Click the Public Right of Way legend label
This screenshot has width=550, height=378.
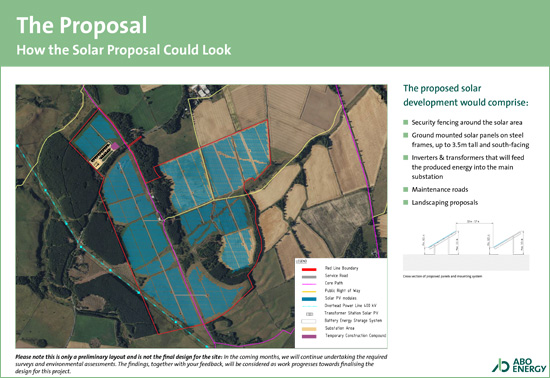click(342, 291)
